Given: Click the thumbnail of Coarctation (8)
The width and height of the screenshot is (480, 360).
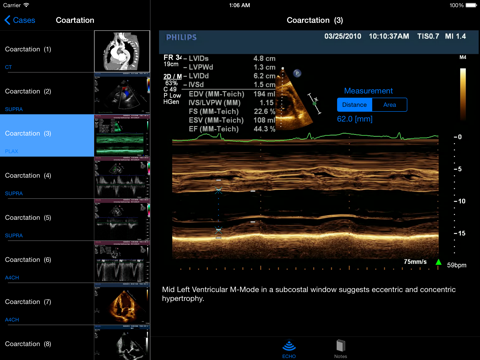Looking at the screenshot, I should 122,343.
